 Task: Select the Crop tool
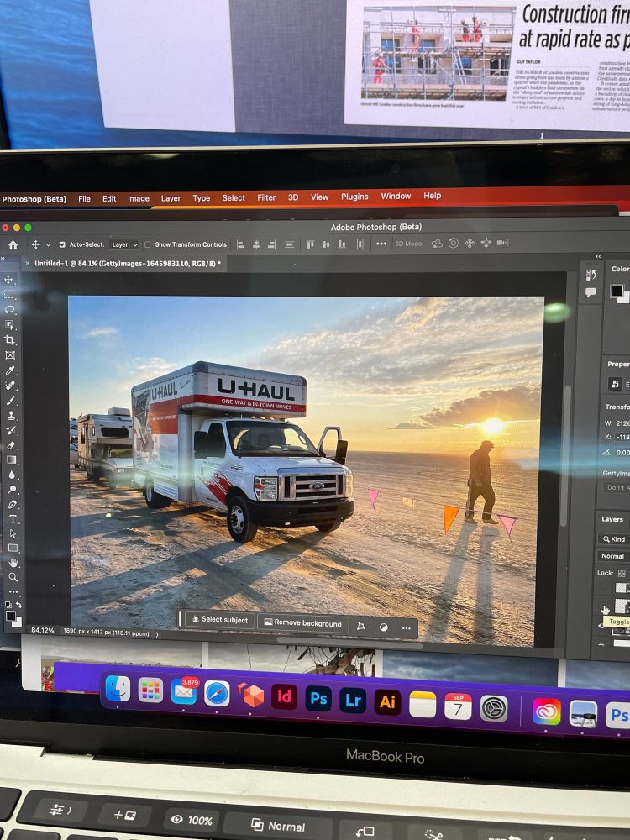(9, 339)
